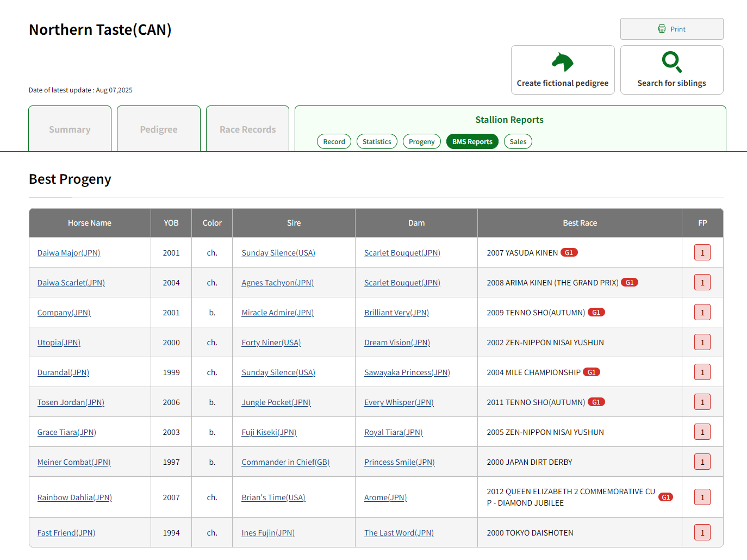Open Daiwa Scarlet(JPN) horse link
Screen dimensions: 747x560
71,283
